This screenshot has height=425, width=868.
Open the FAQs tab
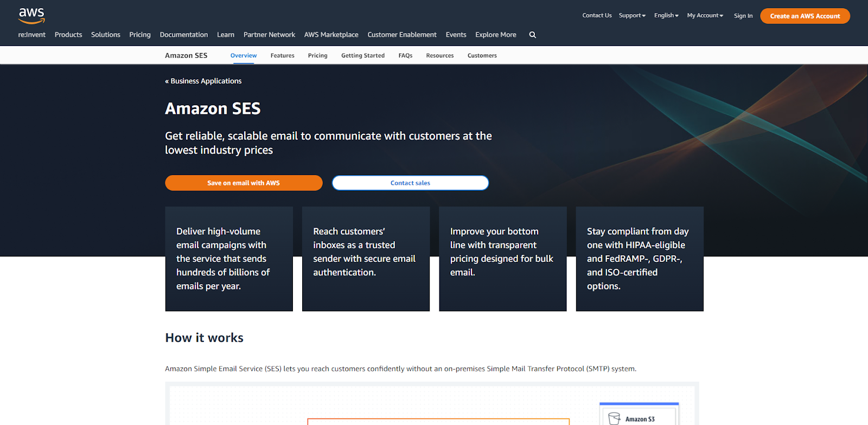click(405, 55)
